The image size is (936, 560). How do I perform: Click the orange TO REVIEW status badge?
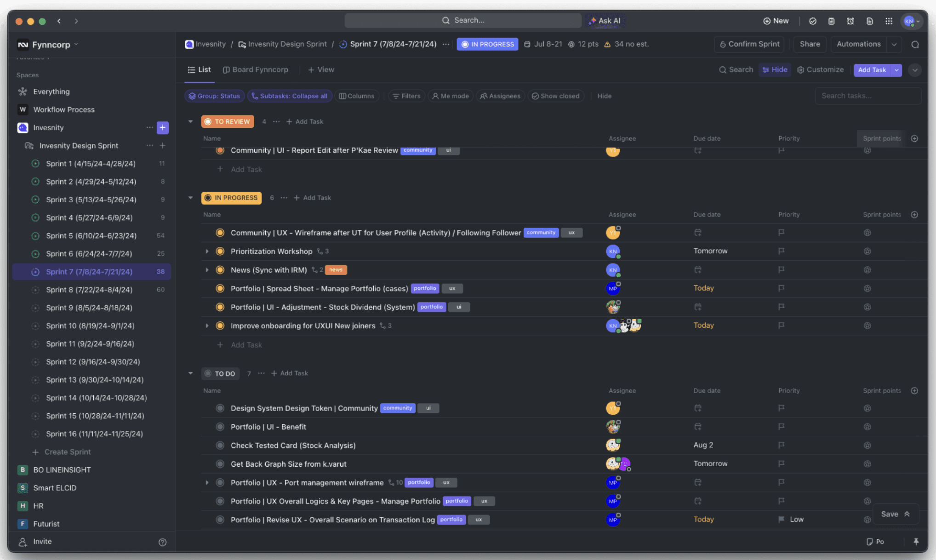tap(228, 121)
